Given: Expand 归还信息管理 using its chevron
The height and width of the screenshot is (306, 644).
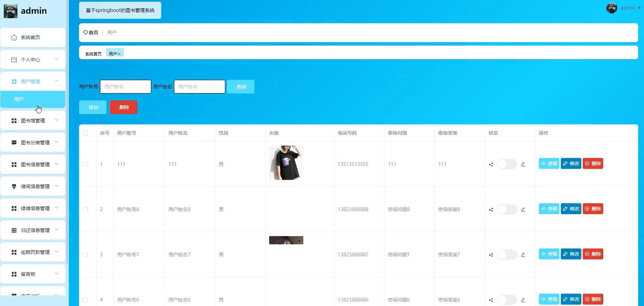Looking at the screenshot, I should (x=56, y=230).
